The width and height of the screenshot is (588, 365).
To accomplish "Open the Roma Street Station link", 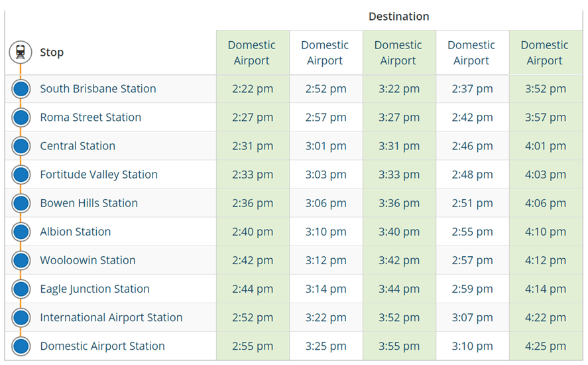I will (x=90, y=117).
